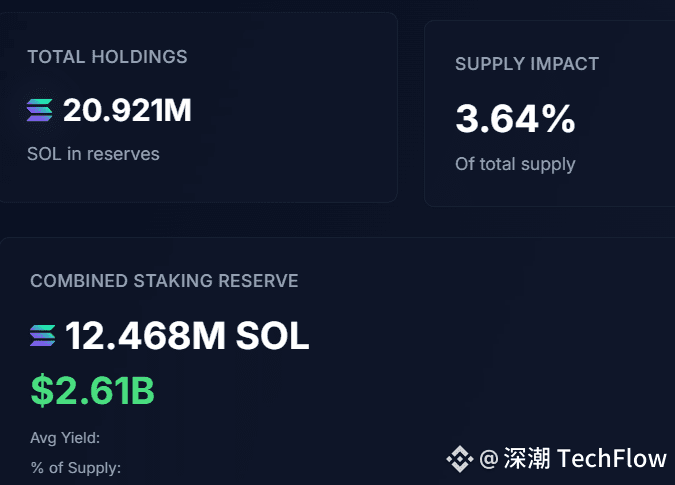The image size is (675, 485).
Task: Select the TOTAL HOLDINGS heading
Action: [x=107, y=57]
